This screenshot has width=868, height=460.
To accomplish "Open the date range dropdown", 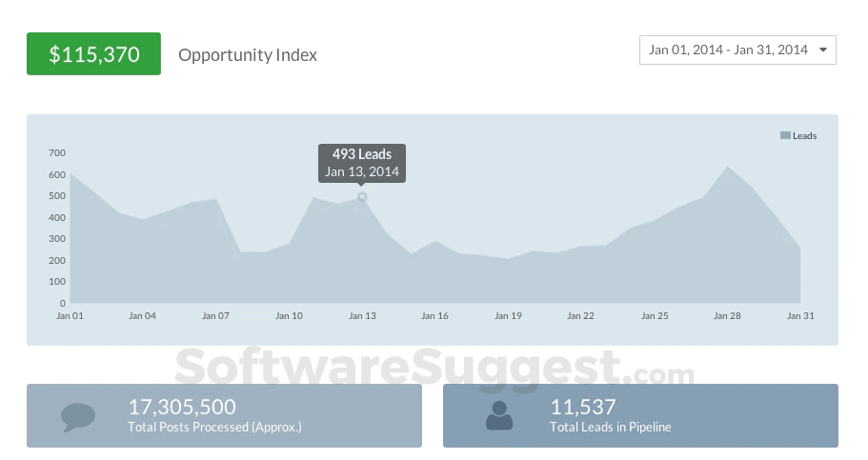I will (x=737, y=50).
